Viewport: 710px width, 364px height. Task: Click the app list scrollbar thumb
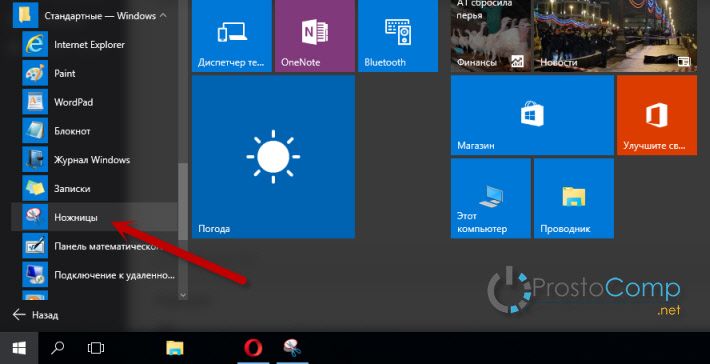(x=183, y=201)
